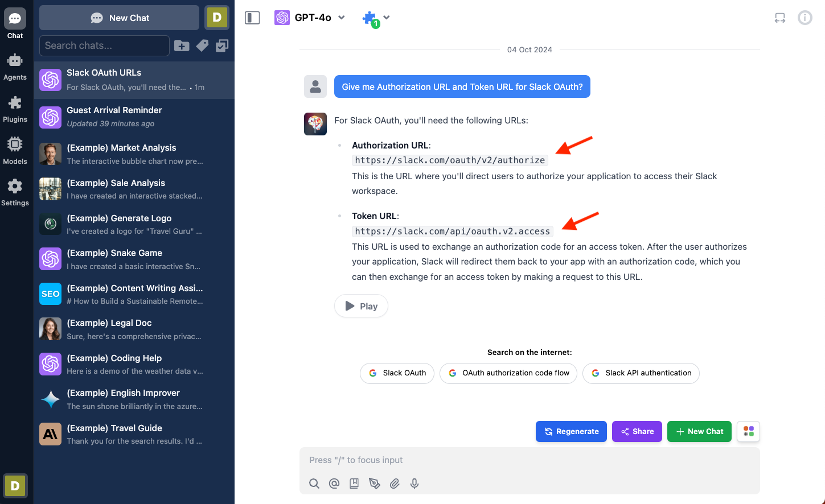Open the (Example) Sale Analysis chat
This screenshot has width=825, height=504.
pos(134,189)
